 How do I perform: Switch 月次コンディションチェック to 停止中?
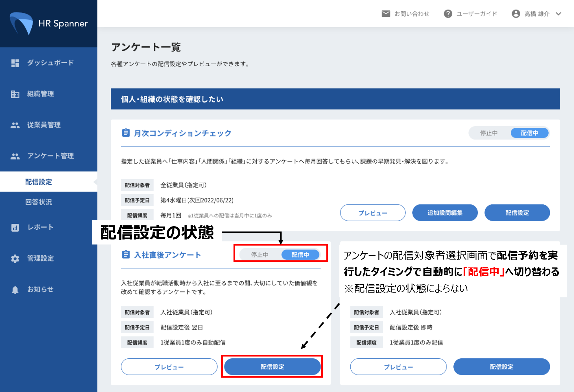pyautogui.click(x=489, y=133)
